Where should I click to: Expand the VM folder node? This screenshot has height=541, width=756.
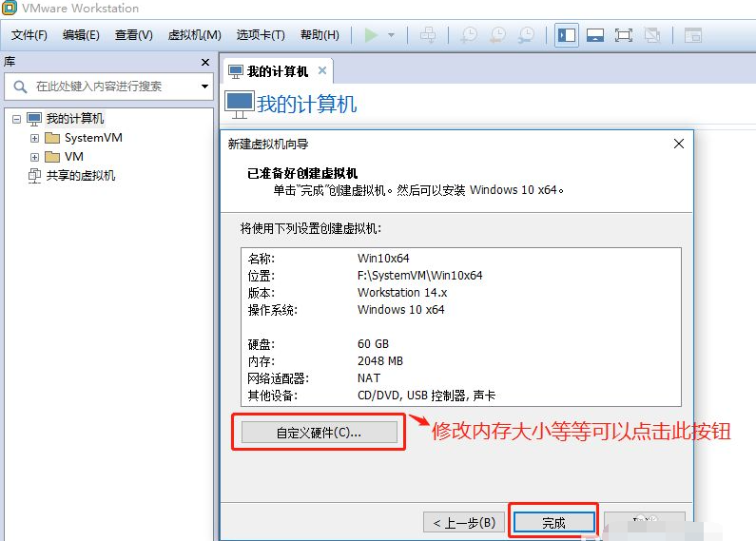pyautogui.click(x=34, y=157)
